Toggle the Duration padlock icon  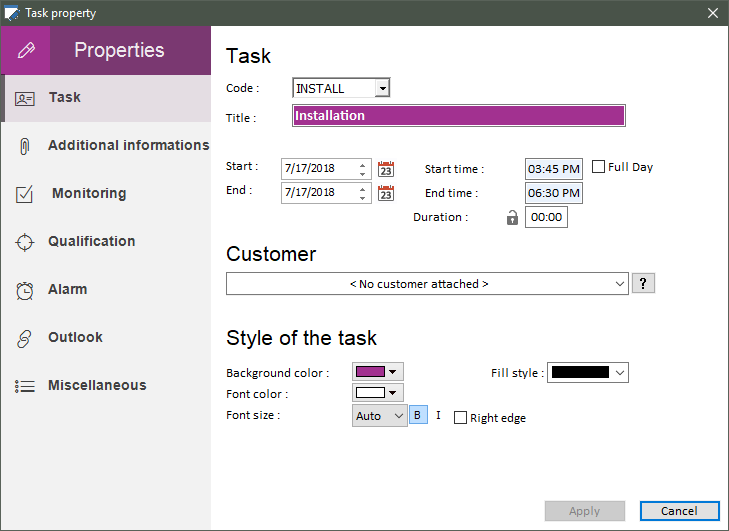[512, 217]
